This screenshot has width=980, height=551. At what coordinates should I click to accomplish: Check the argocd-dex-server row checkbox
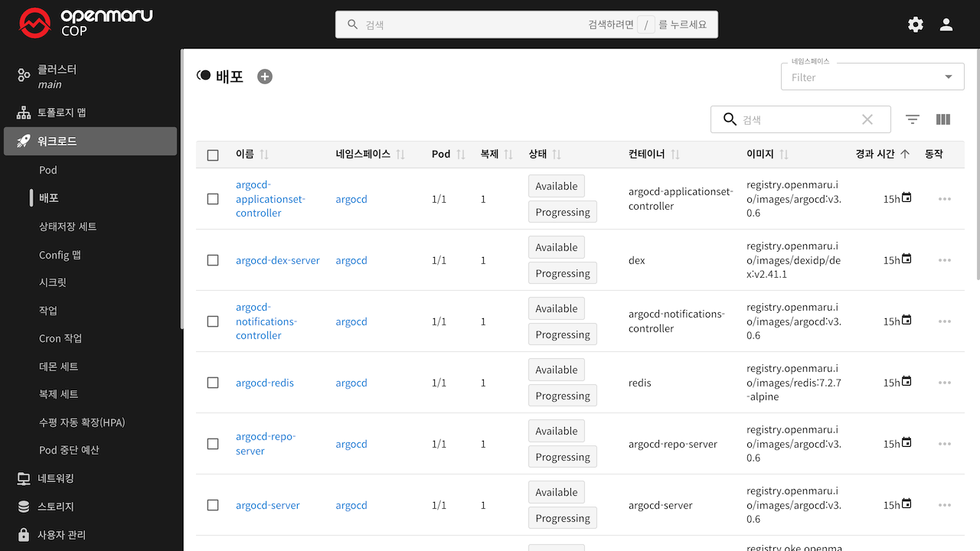click(213, 260)
